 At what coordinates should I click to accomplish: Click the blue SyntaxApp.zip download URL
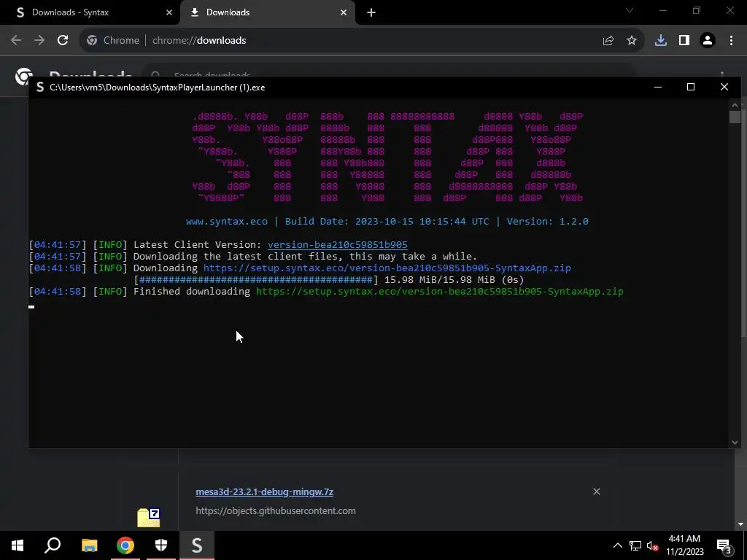[387, 268]
